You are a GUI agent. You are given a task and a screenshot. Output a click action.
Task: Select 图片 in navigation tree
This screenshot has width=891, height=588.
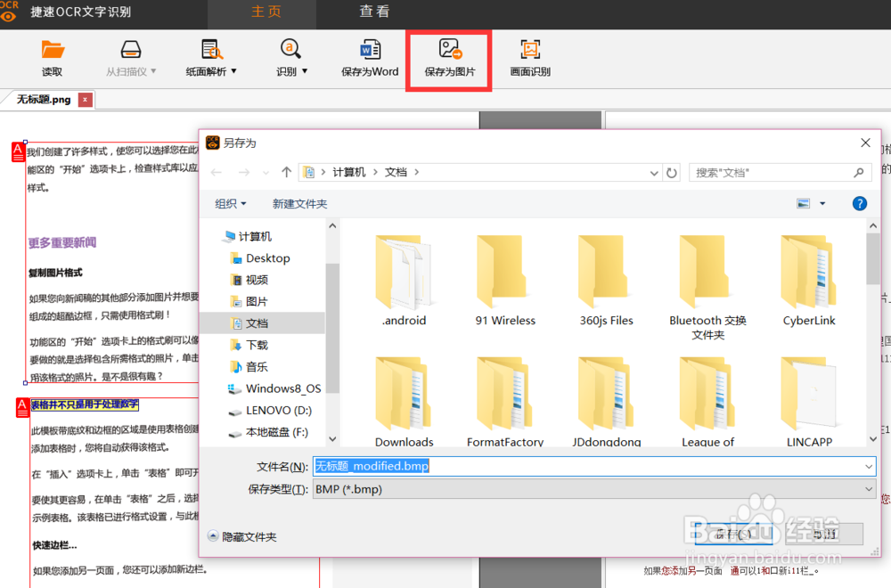click(249, 301)
